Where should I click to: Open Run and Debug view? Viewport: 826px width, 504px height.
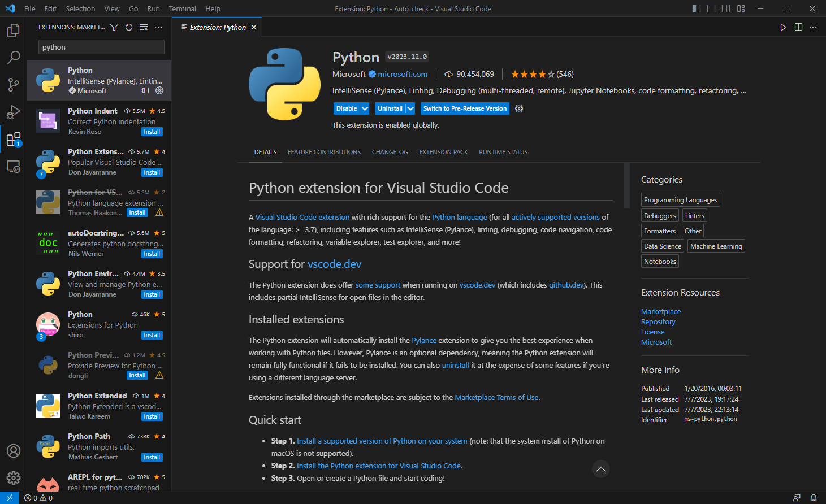tap(14, 112)
